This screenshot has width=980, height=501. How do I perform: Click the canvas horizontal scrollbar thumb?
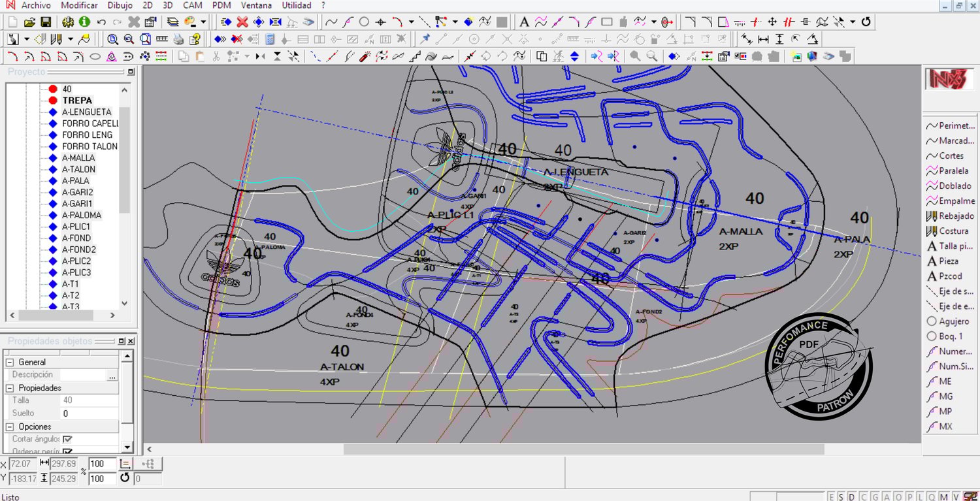tap(583, 449)
